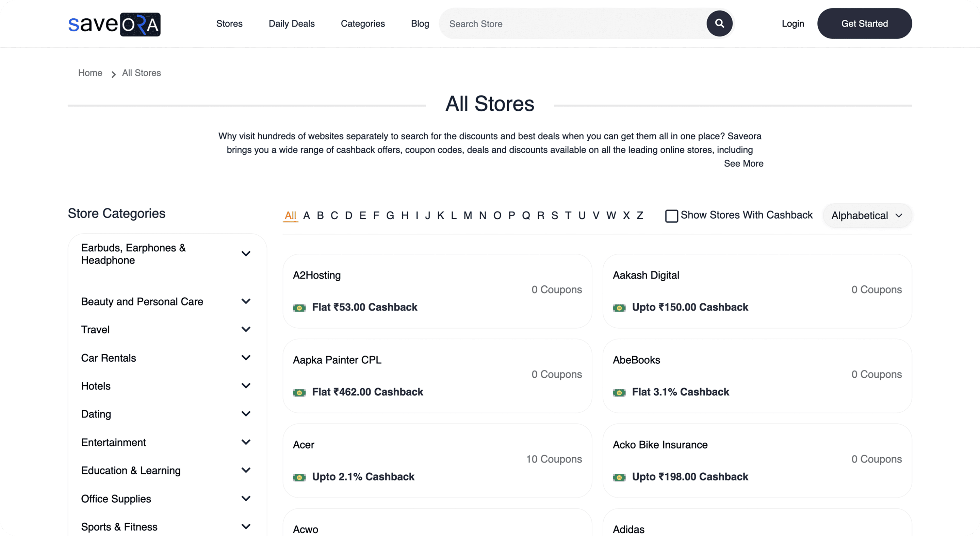Click cashback money icon on AbeBooks card
980x536 pixels.
click(619, 393)
